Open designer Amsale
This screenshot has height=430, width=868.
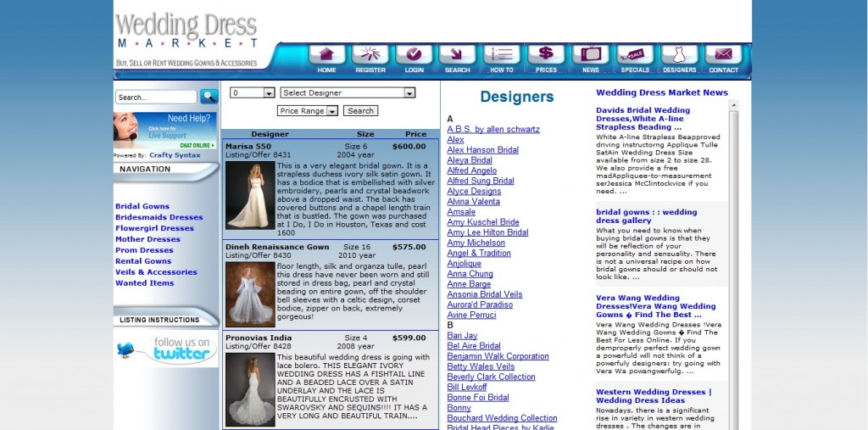[461, 212]
